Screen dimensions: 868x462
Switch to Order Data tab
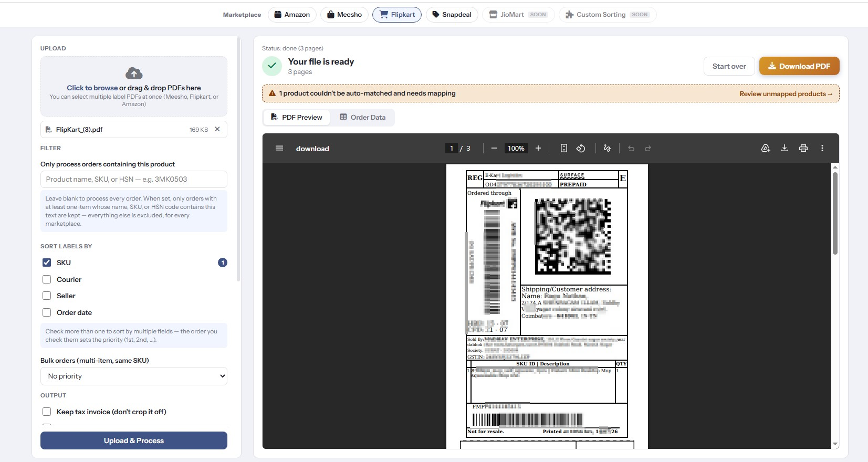[362, 118]
